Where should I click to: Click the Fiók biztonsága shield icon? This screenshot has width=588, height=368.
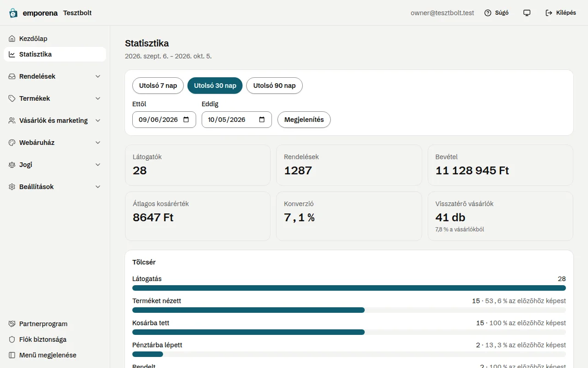[12, 339]
